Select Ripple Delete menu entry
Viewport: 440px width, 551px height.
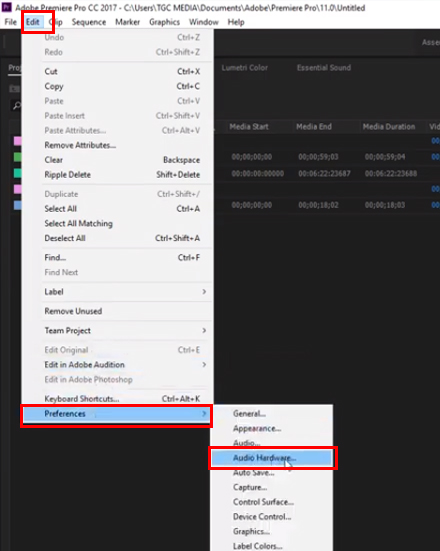[x=118, y=175]
